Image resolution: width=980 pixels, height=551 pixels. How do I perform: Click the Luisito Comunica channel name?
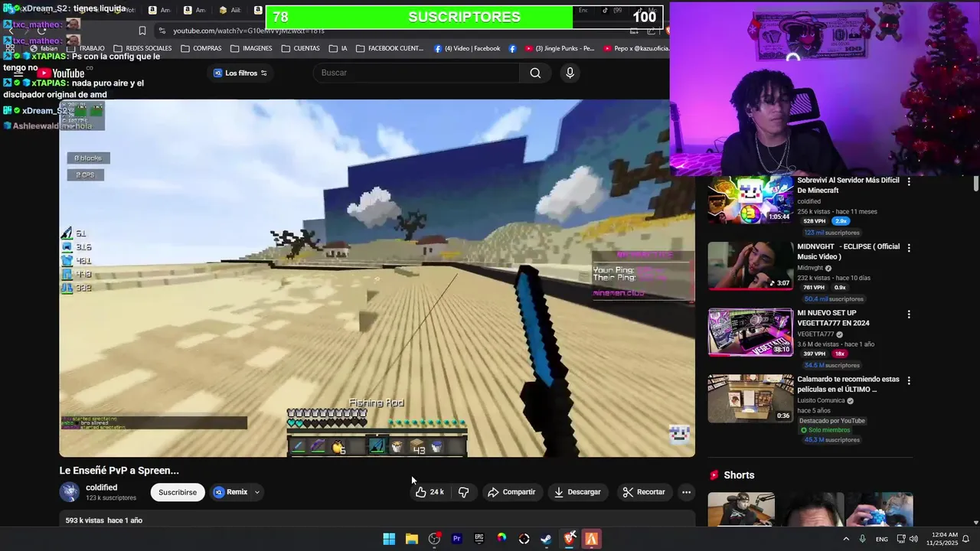821,400
